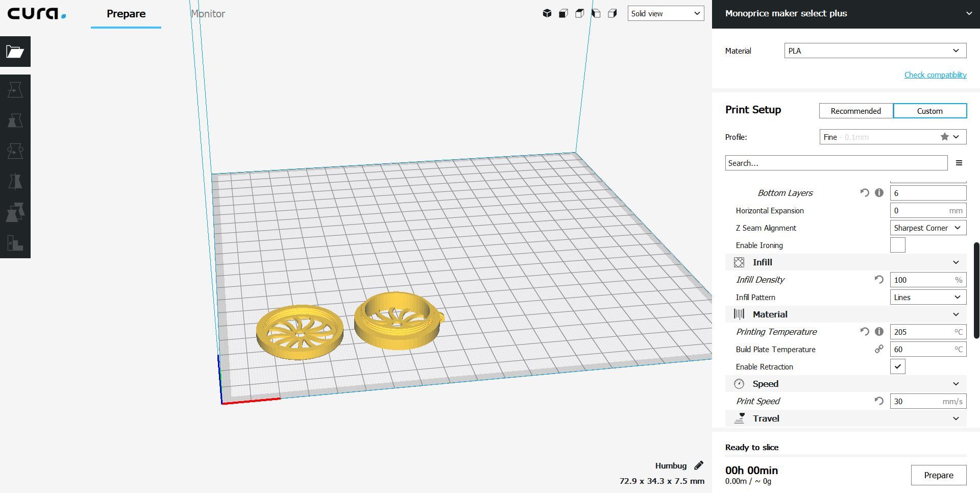Collapse the Speed settings section
This screenshot has height=493, width=980.
coord(846,384)
